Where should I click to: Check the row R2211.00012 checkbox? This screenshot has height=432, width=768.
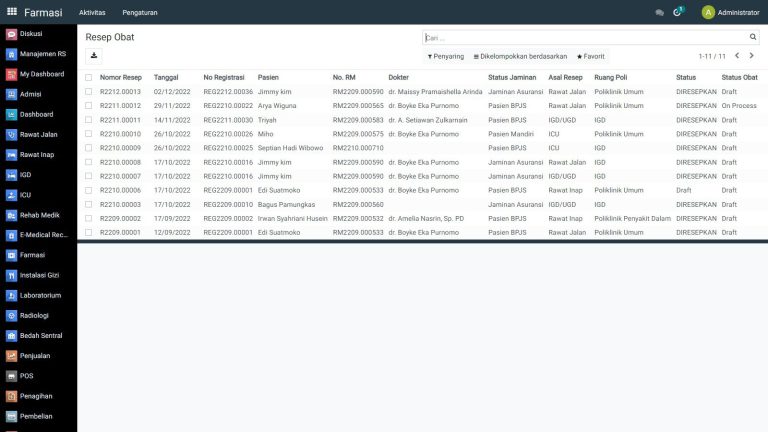pos(89,106)
